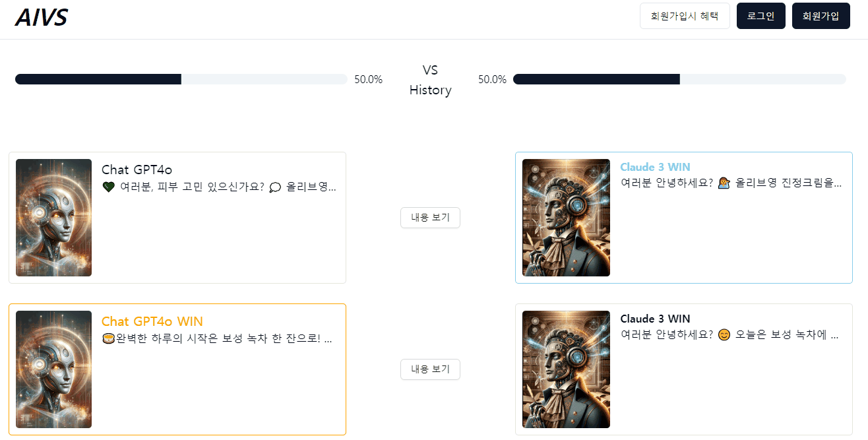Click the avatar in the blue-bordered Claude 3 card
Image resolution: width=868 pixels, height=440 pixels.
566,218
